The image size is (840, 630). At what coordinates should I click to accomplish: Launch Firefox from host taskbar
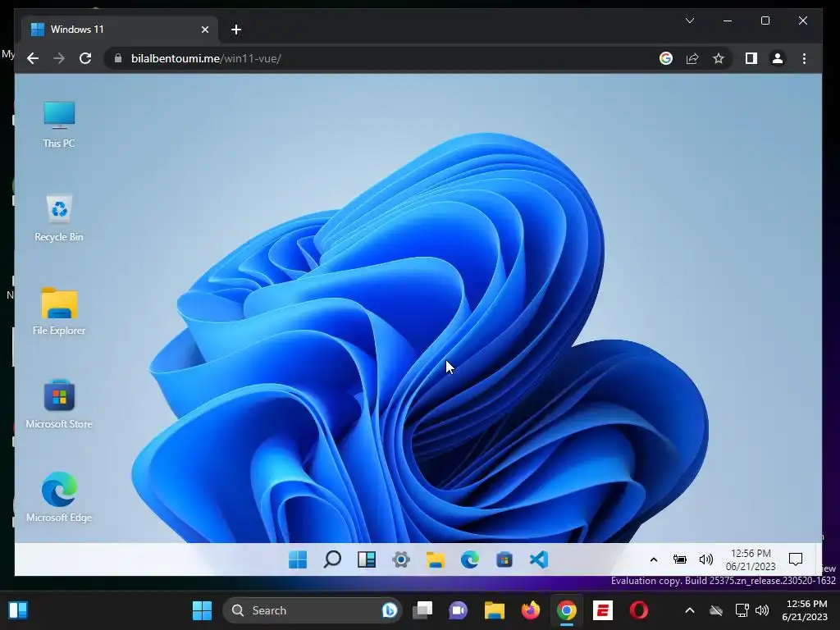pyautogui.click(x=531, y=610)
